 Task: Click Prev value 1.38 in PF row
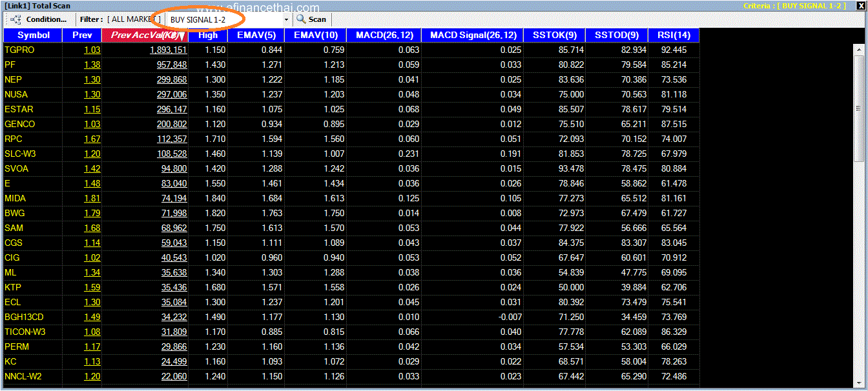[92, 65]
